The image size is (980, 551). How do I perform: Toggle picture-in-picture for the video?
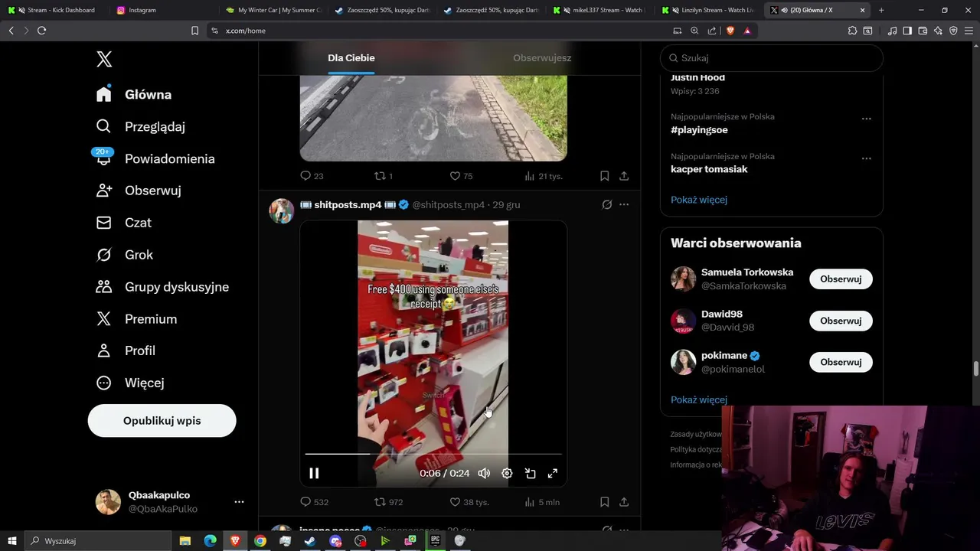click(530, 473)
